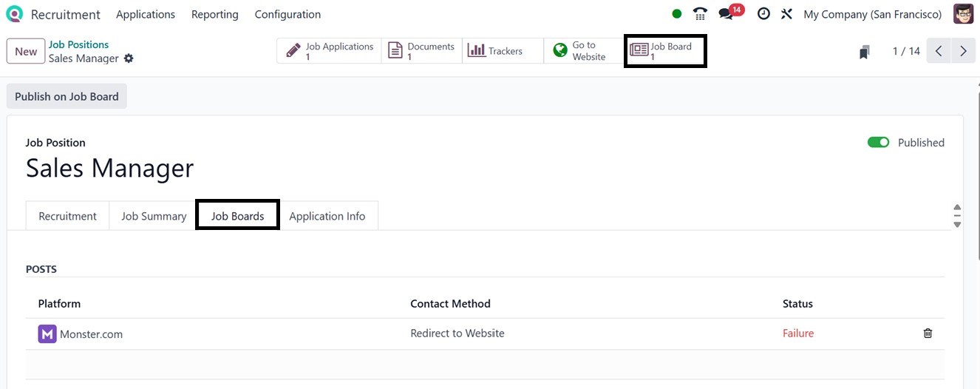Go to the previous job position record
980x389 pixels.
click(x=939, y=51)
